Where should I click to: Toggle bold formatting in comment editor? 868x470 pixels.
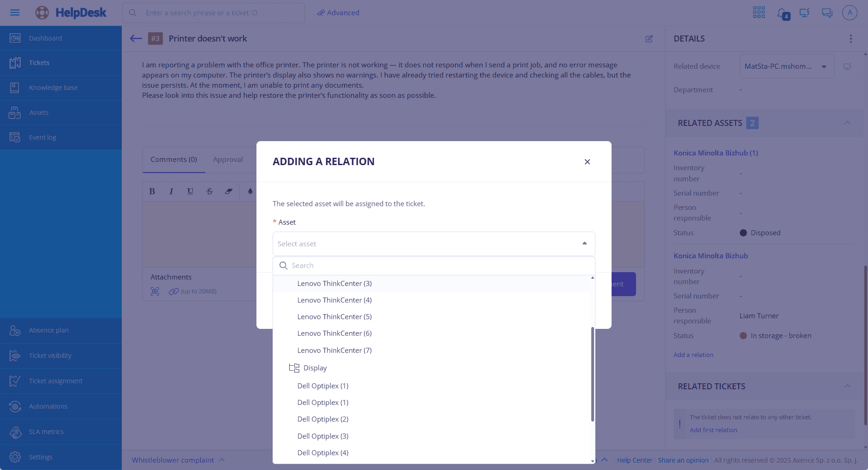[152, 191]
